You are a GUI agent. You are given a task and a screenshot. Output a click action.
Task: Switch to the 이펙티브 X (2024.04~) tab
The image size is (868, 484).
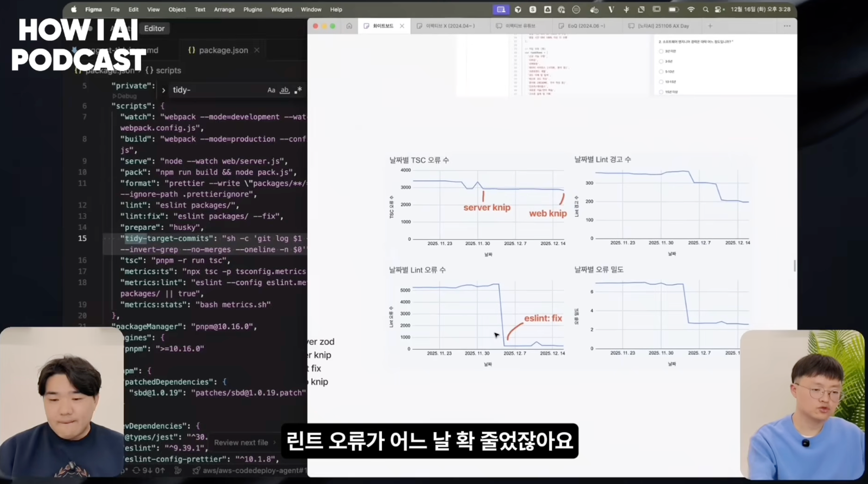(x=450, y=26)
